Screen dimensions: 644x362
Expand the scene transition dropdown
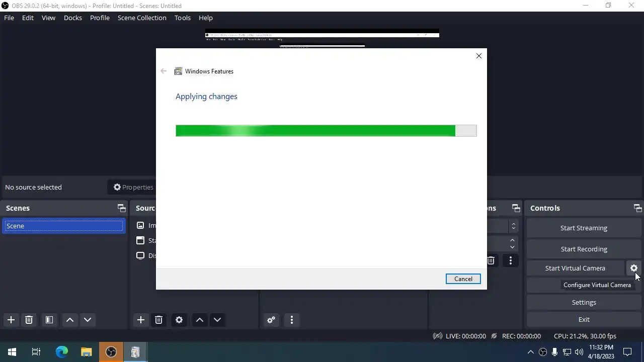click(513, 226)
